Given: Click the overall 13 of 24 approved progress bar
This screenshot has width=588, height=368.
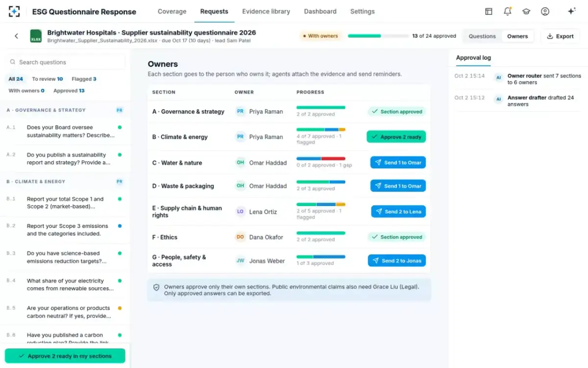Looking at the screenshot, I should coord(378,36).
